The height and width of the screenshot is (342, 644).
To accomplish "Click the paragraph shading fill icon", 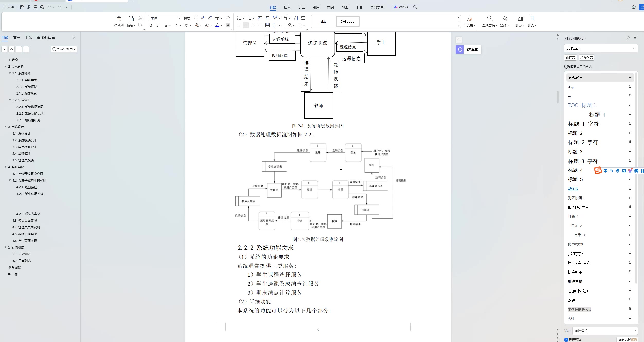I will pyautogui.click(x=290, y=25).
